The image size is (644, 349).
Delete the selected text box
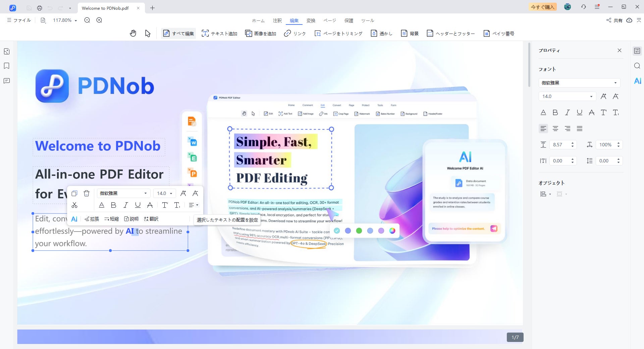tap(87, 193)
